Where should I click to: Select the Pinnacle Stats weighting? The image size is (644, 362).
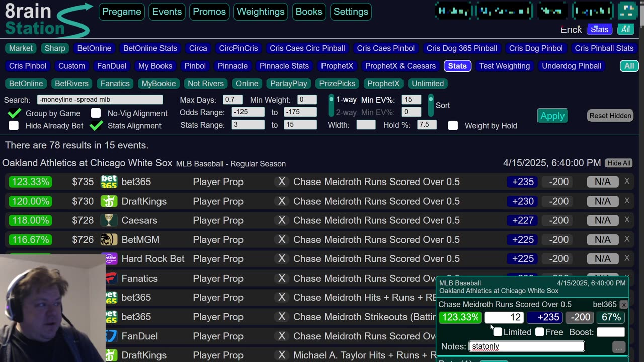point(284,66)
